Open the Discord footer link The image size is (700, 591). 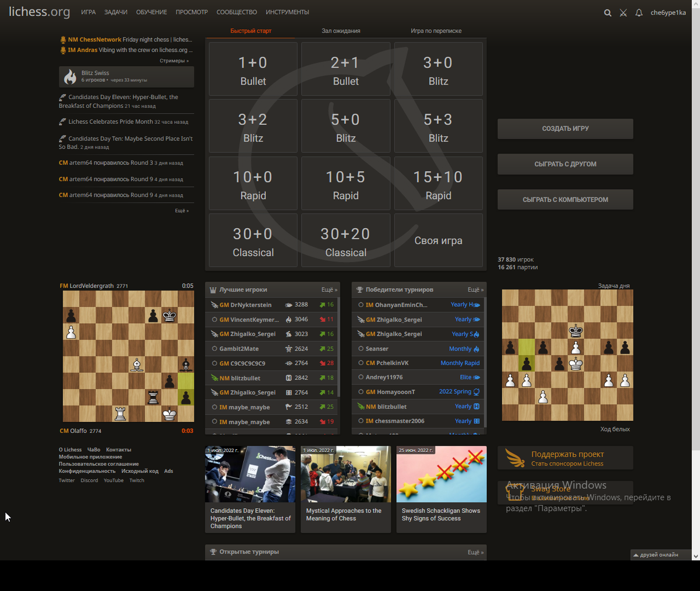click(89, 481)
